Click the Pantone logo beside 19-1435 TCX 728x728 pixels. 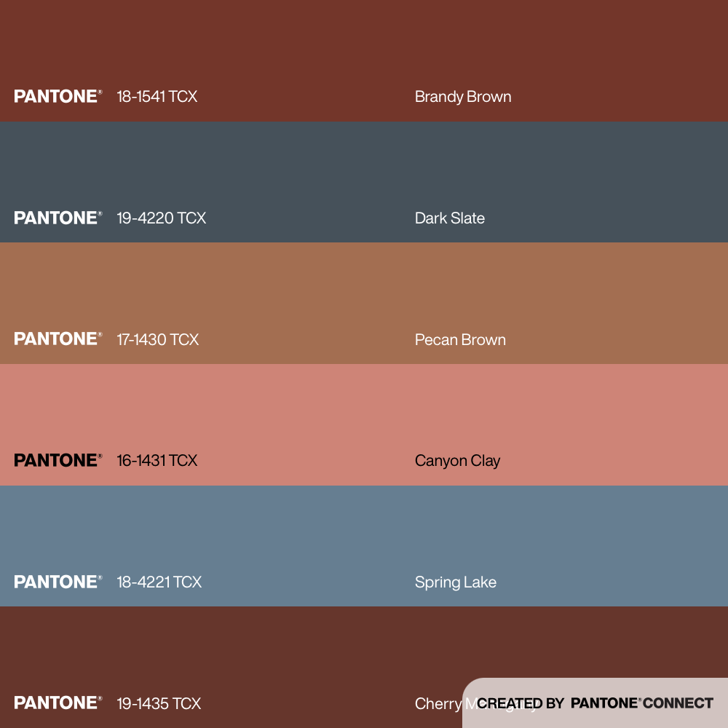coord(58,703)
